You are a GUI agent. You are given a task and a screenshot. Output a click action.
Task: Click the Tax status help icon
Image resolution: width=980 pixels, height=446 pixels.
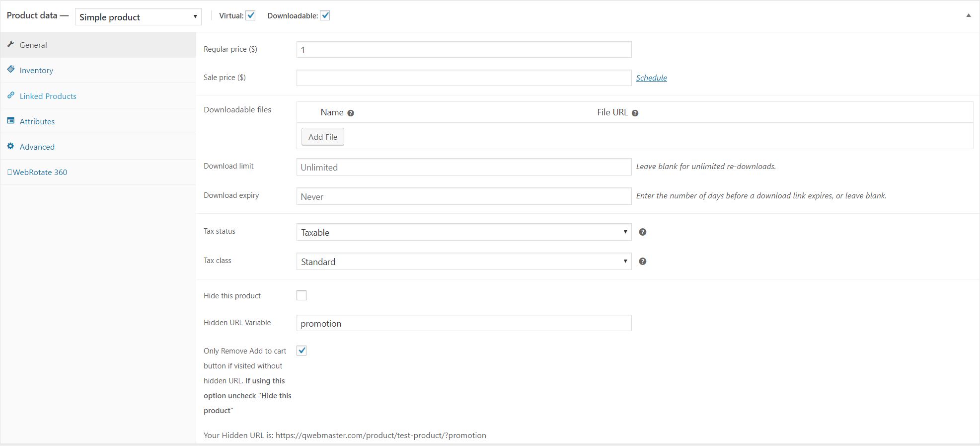tap(642, 232)
